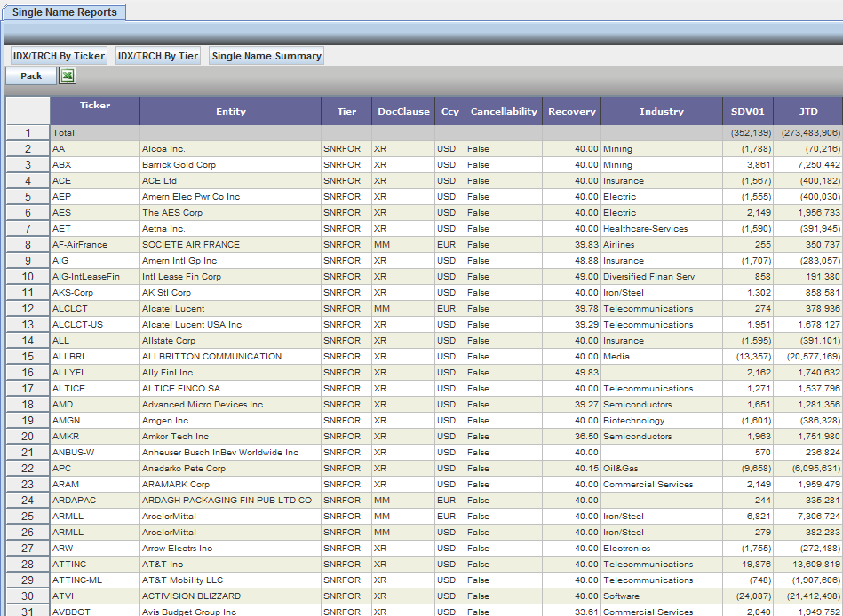Image resolution: width=843 pixels, height=616 pixels.
Task: Sort by the DocClause column header
Action: (403, 111)
